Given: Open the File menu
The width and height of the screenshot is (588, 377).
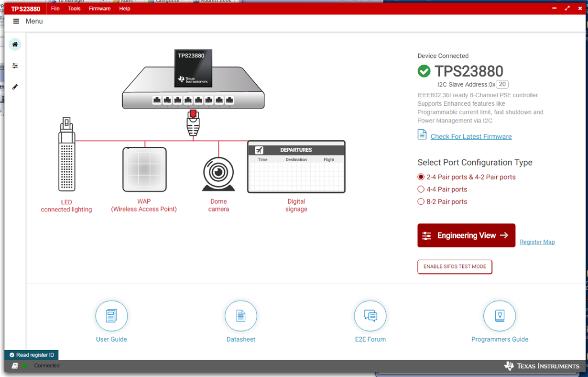Looking at the screenshot, I should (x=55, y=9).
